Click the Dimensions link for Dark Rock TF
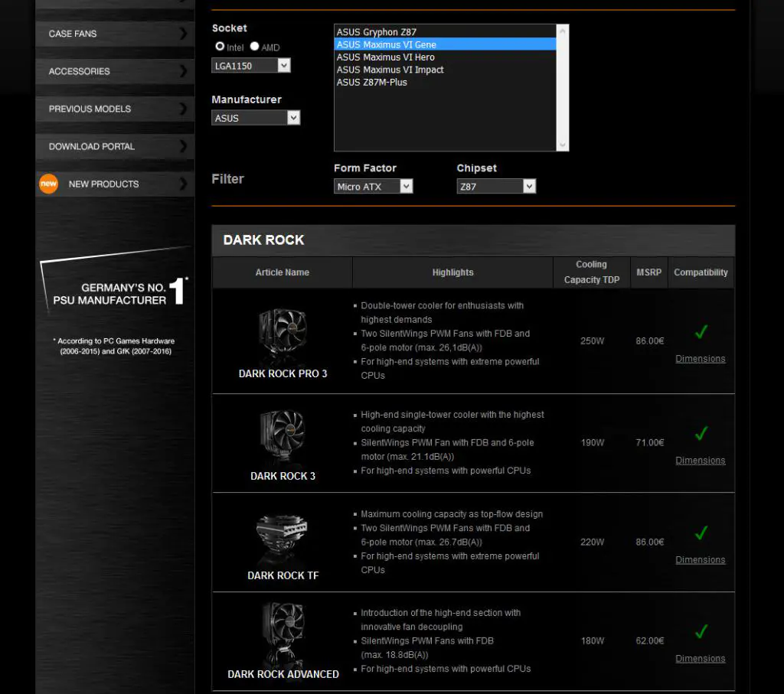This screenshot has height=694, width=784. [x=700, y=559]
